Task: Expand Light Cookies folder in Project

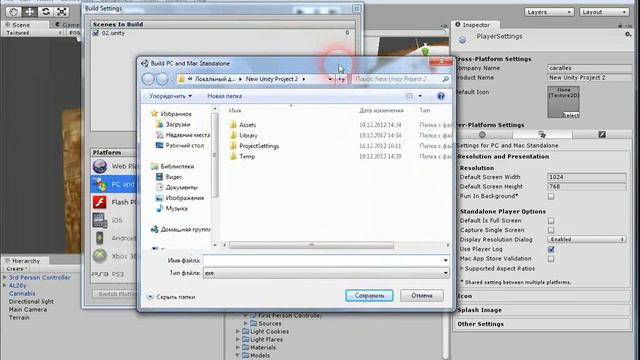Action: [238, 332]
